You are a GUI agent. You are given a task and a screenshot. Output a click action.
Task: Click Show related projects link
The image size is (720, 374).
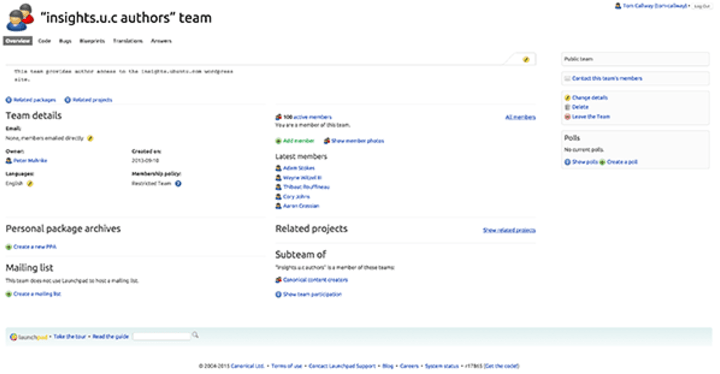(509, 230)
